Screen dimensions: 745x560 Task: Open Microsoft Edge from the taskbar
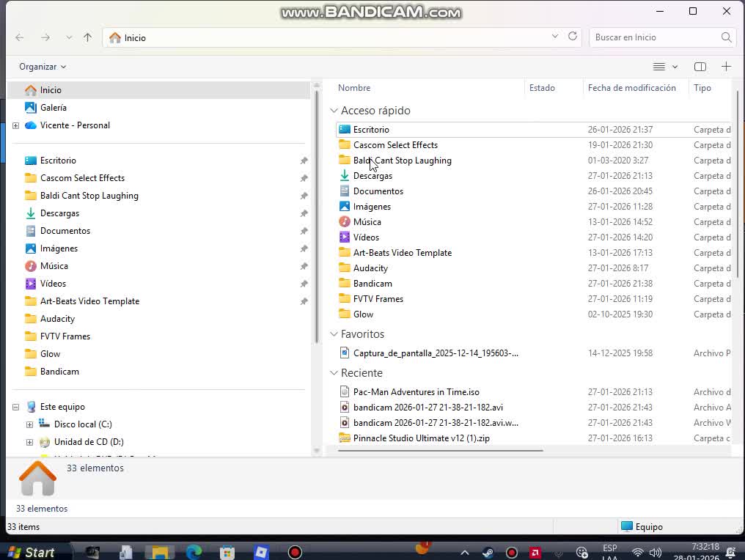pos(194,552)
